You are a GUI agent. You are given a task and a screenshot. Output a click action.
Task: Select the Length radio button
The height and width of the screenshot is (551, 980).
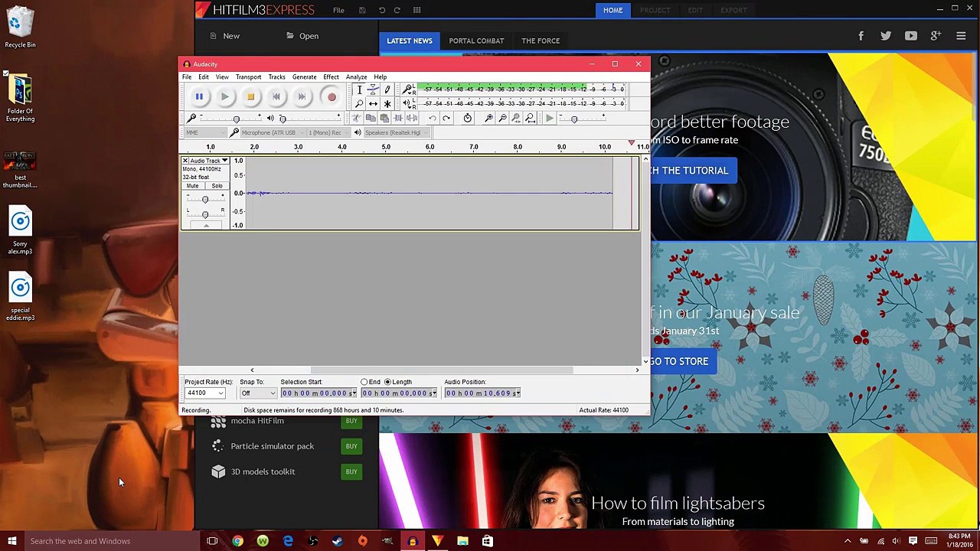(387, 382)
